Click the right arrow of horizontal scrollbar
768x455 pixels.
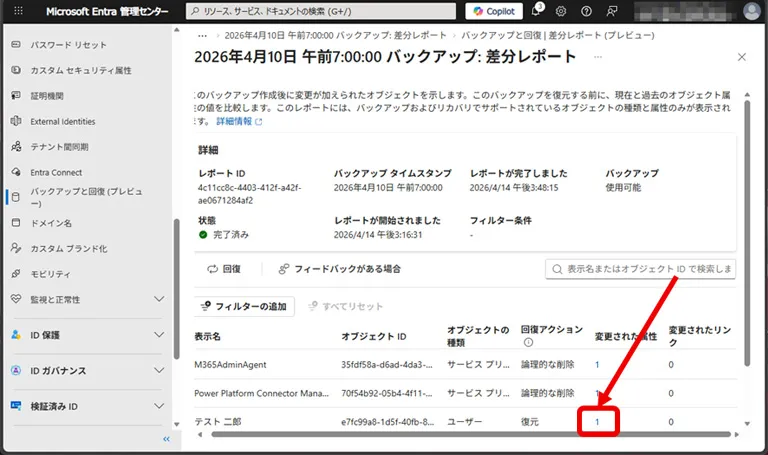click(737, 434)
